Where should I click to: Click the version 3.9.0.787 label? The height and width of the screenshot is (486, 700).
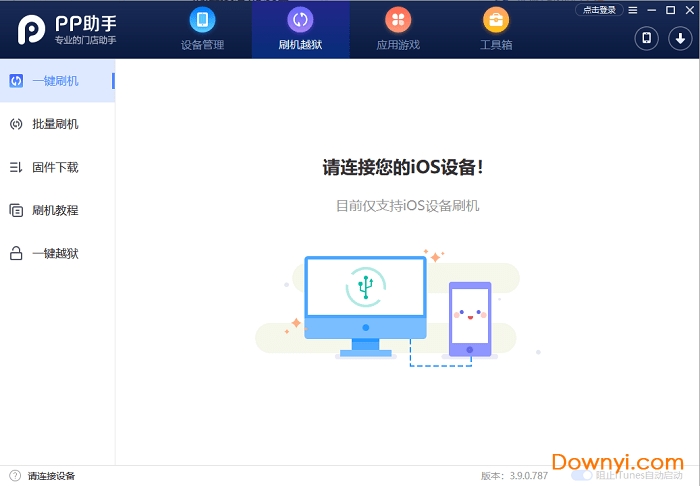(514, 476)
